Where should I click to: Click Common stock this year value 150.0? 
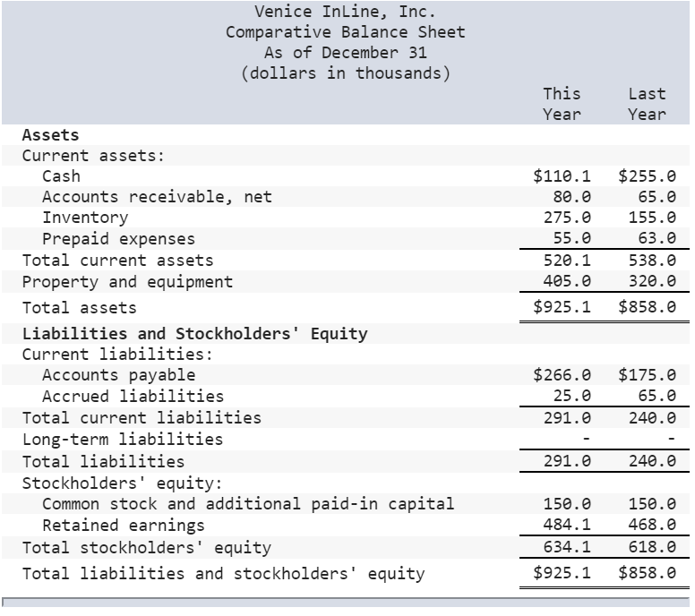tap(567, 504)
